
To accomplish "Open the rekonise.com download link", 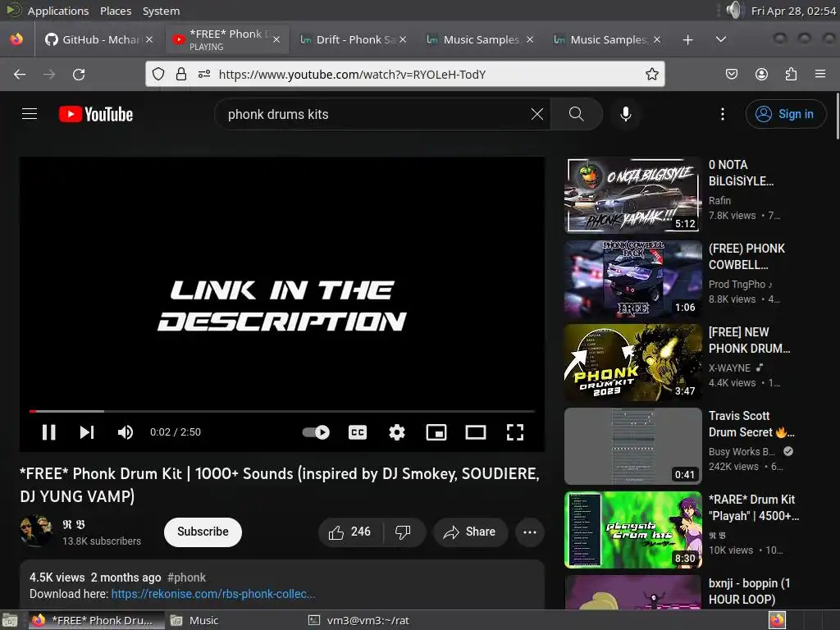I will (x=212, y=594).
